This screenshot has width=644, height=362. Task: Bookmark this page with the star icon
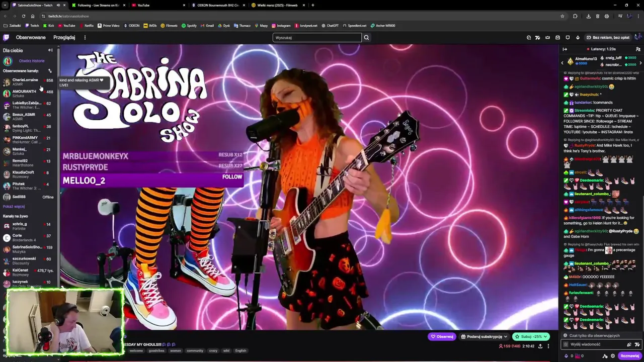pos(562,16)
